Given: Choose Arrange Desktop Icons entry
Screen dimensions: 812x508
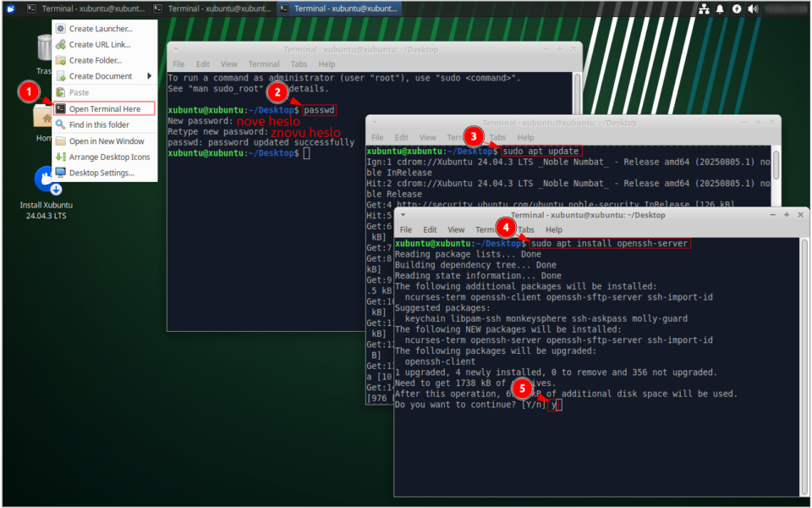Looking at the screenshot, I should 109,157.
